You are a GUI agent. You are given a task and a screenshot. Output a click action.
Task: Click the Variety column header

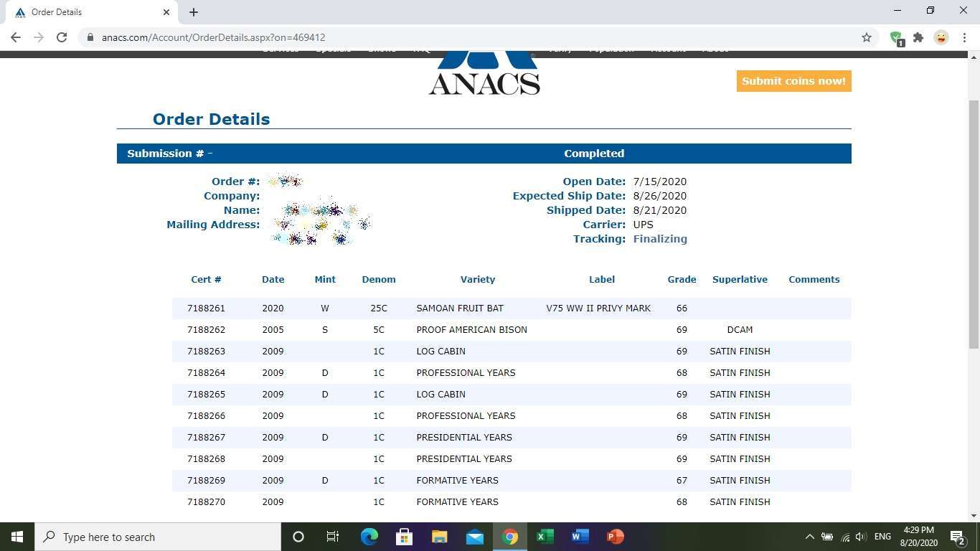478,280
